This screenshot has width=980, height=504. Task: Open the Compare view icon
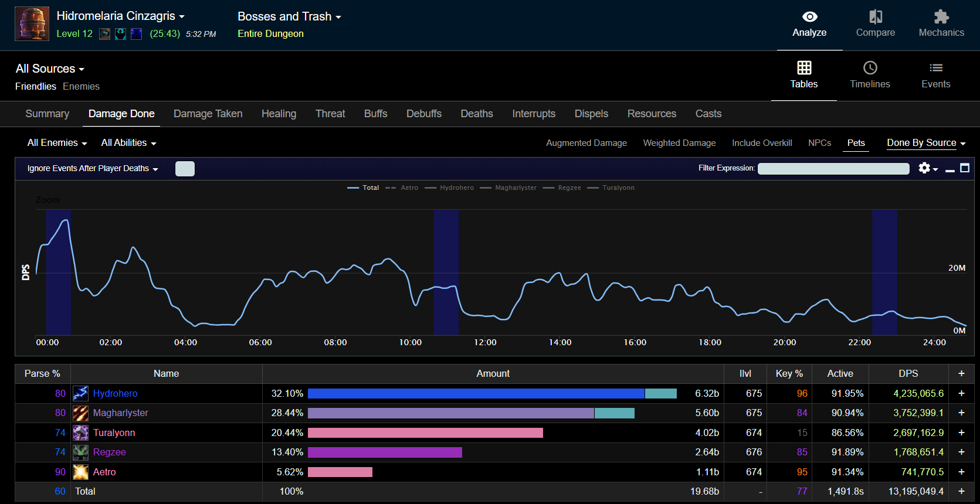(876, 16)
